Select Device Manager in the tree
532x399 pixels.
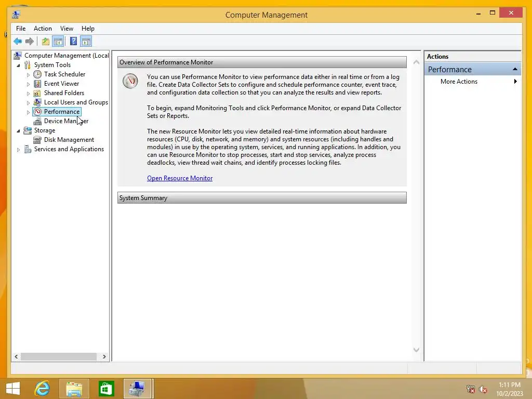(66, 121)
